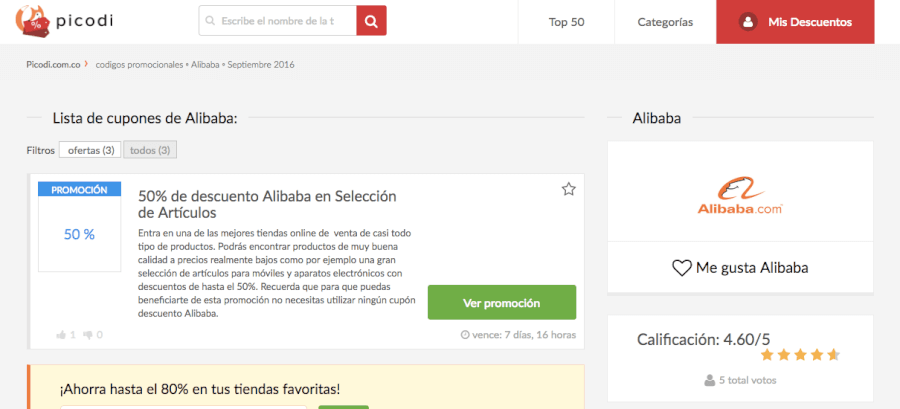Screen dimensions: 900x409
Task: Open the Picodi.com.co breadcrumb link
Action: click(53, 65)
